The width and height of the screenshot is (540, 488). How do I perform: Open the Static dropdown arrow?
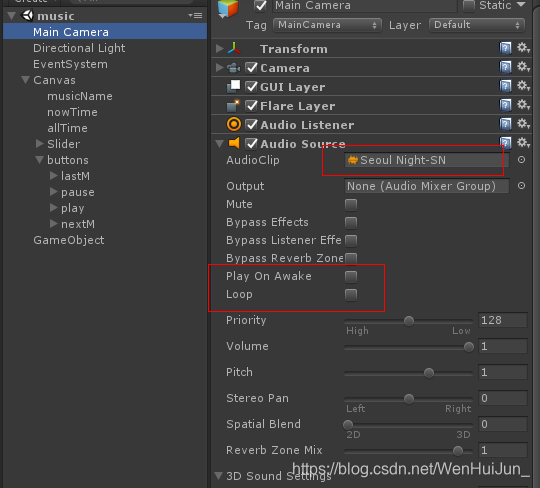521,5
